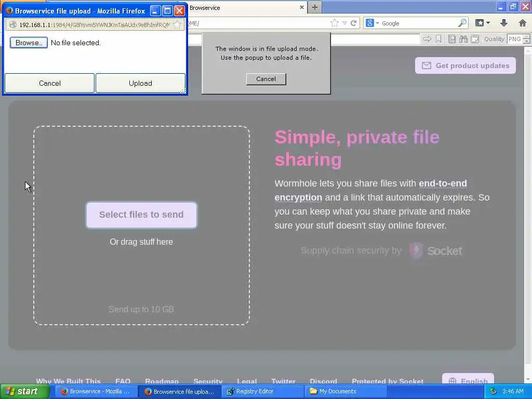The height and width of the screenshot is (399, 532).
Task: Open the downloads arrow icon
Action: 504,23
